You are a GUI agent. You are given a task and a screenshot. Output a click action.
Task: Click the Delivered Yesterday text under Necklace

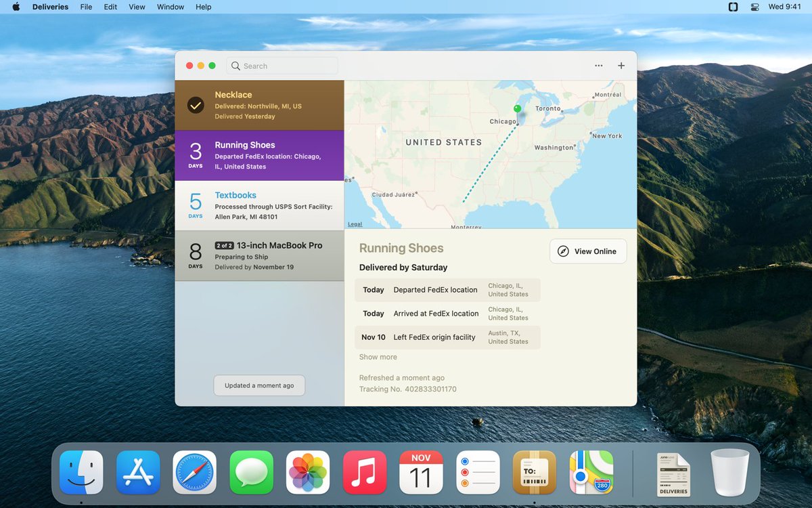click(245, 117)
